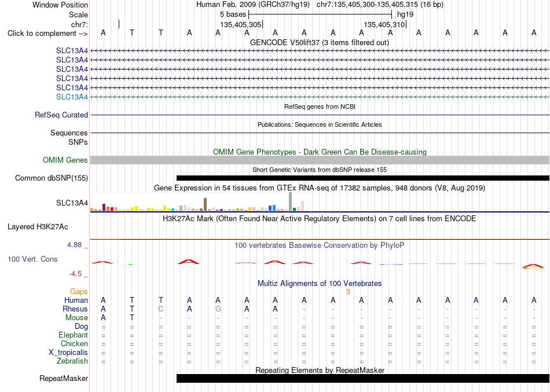Open 'Short Genetic Variants from dbSNP release 155' title
This screenshot has width=550, height=392.
320,170
